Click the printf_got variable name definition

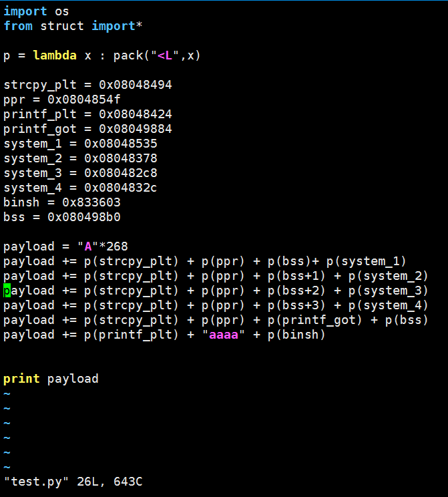pyautogui.click(x=40, y=129)
